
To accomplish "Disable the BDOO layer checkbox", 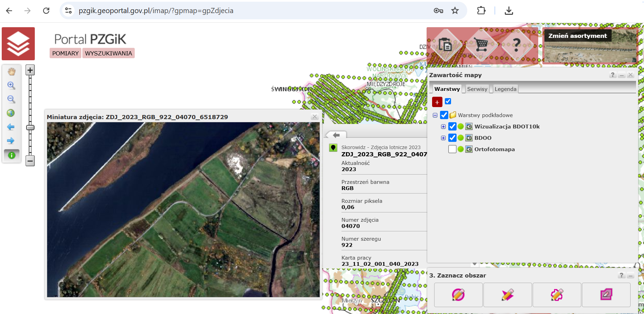I will (452, 138).
